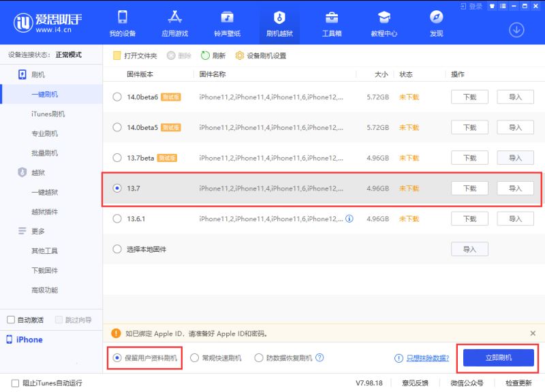Viewport: 545px width, 392px height.
Task: Open 意见反馈 feedback
Action: (415, 383)
